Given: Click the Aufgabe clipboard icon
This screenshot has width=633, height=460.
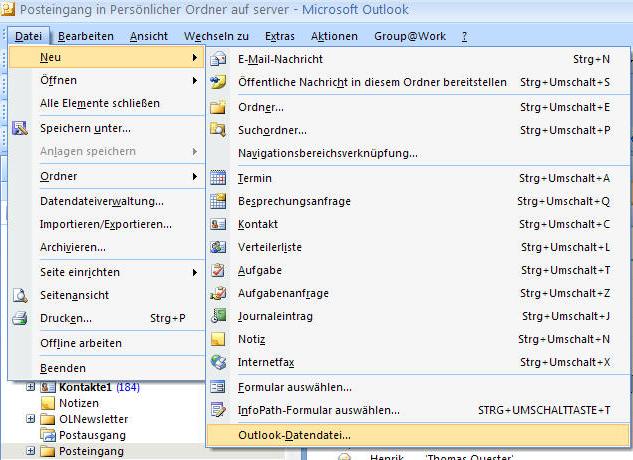Looking at the screenshot, I should coord(218,270).
